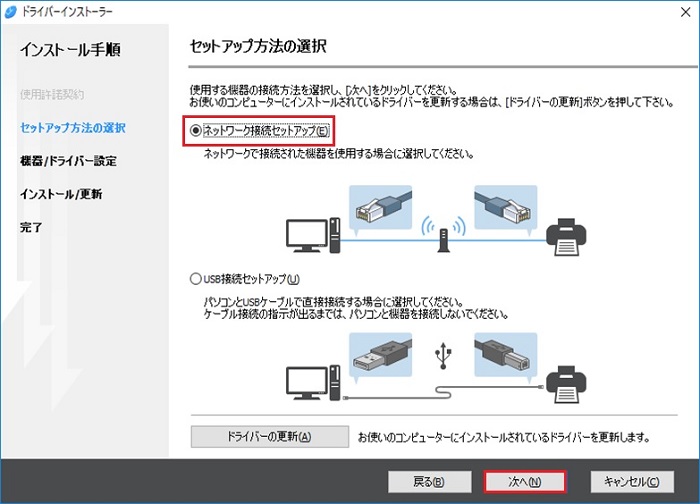
Task: Click the 次へ(N) button
Action: [525, 482]
